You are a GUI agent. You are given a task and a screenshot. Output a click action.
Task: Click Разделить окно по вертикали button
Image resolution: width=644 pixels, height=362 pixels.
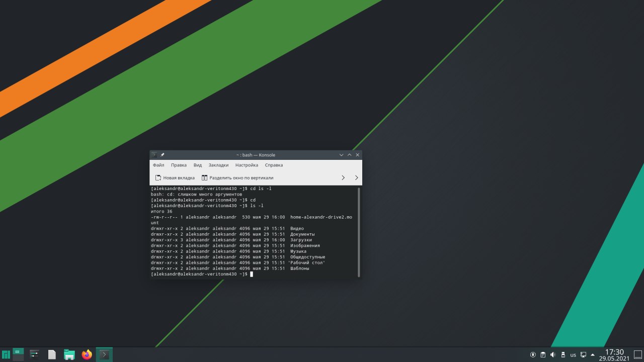[x=237, y=177]
